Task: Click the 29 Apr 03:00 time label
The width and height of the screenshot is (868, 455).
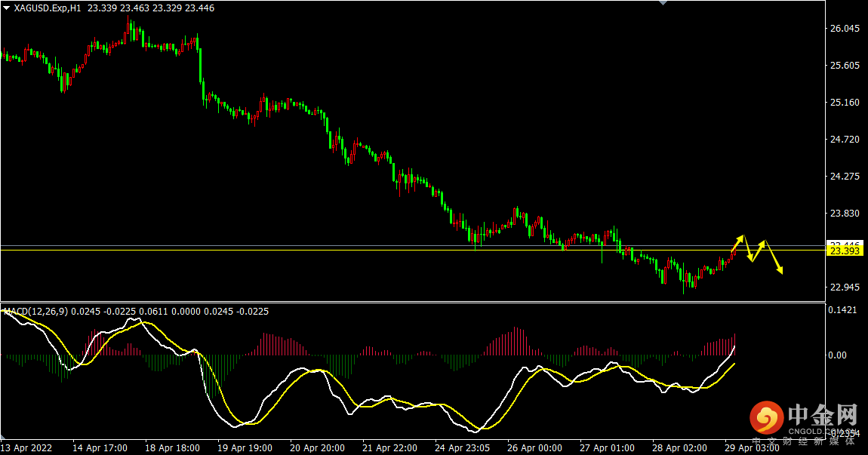Action: point(753,447)
